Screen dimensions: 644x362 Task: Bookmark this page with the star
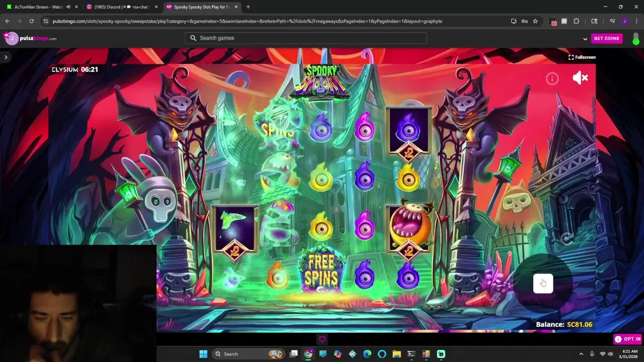click(535, 21)
